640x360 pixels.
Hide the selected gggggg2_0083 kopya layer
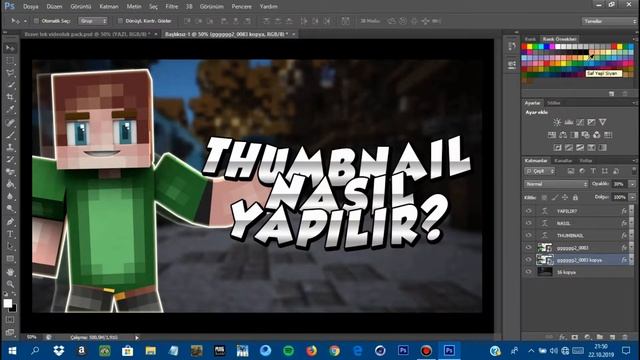click(x=529, y=260)
